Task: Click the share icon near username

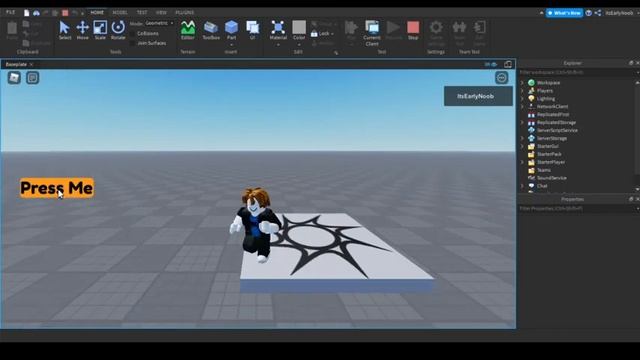Action: tap(598, 13)
